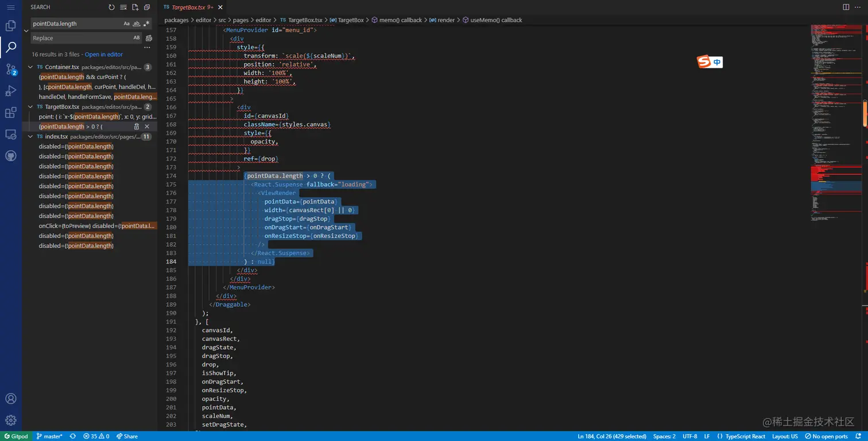
Task: Change Spaces: 2 indentation setting
Action: 664,436
